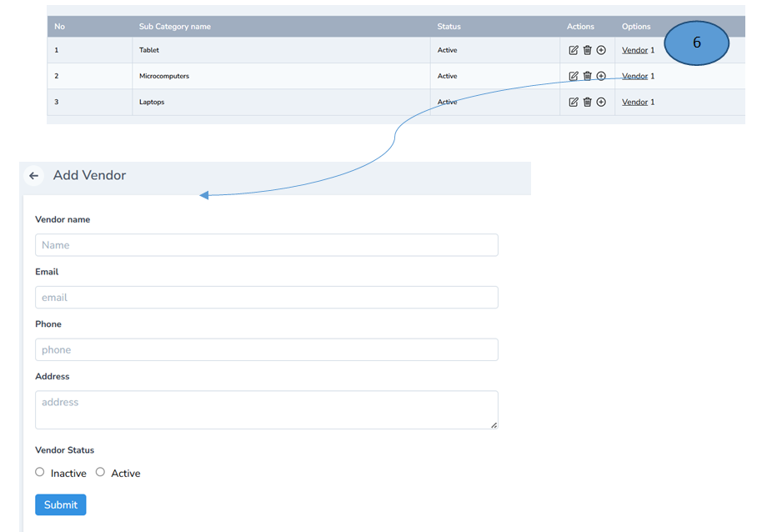Click inside the Email input field
Screen dimensions: 772x532
(x=266, y=297)
